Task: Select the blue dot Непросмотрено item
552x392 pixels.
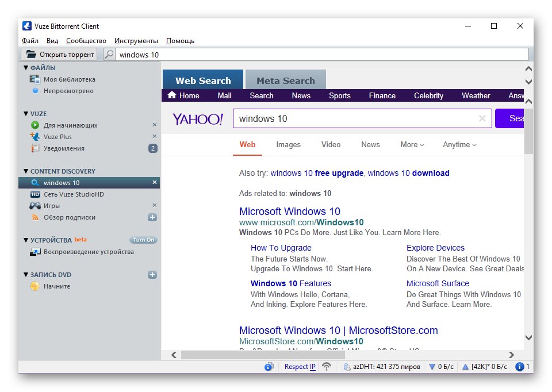Action: tap(35, 90)
